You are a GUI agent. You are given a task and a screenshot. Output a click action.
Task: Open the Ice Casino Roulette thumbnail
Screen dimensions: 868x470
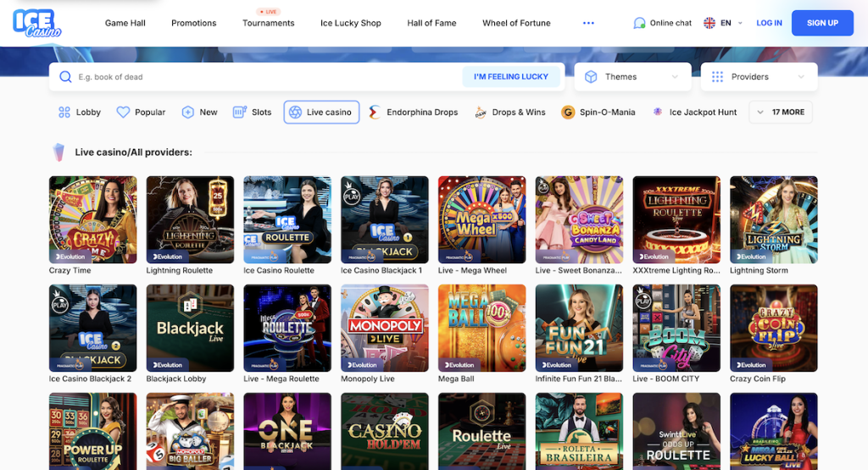(x=287, y=219)
